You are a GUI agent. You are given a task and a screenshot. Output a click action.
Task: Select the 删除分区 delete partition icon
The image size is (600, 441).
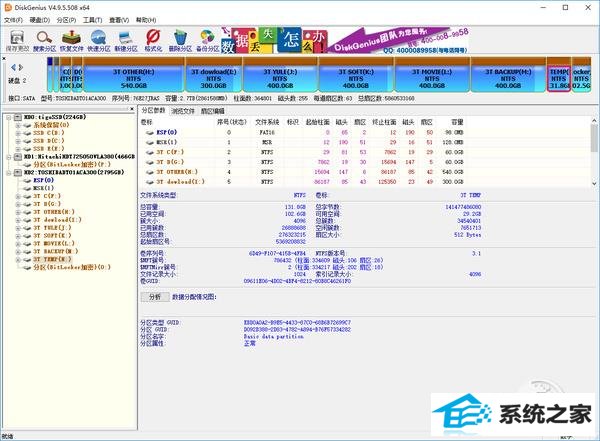(180, 41)
